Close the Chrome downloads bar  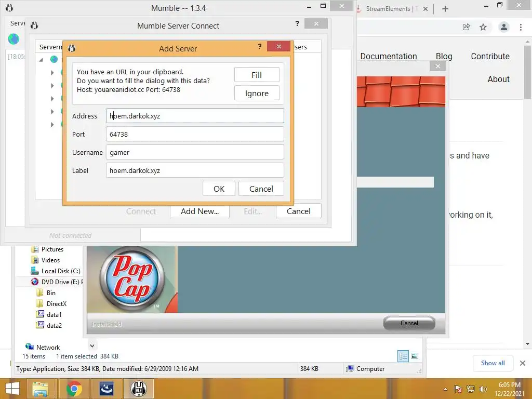(x=523, y=363)
